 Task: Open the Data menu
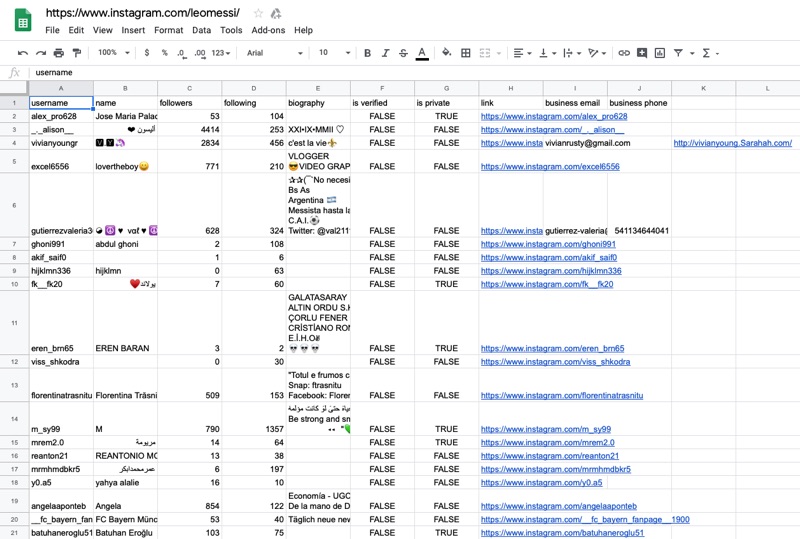click(202, 30)
